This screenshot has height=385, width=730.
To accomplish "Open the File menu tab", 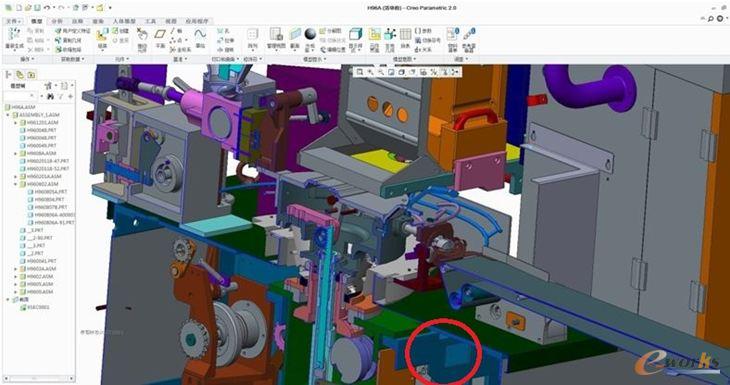I will (14, 21).
